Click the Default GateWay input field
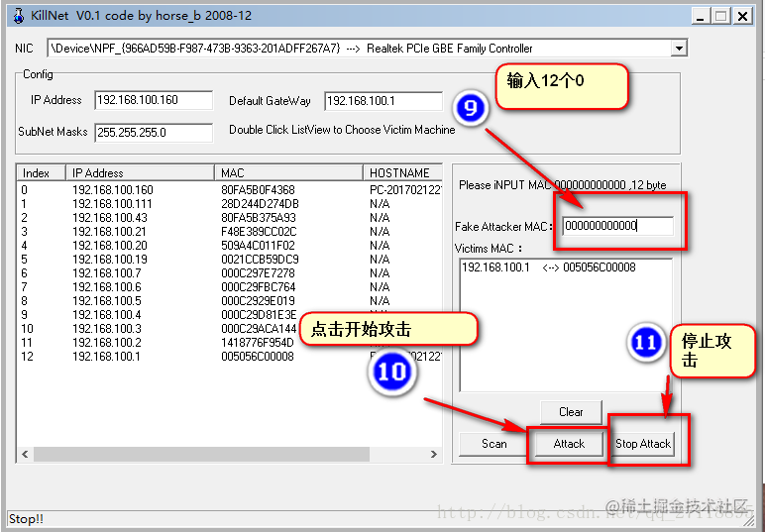Viewport: 765px width, 532px height. coord(383,101)
